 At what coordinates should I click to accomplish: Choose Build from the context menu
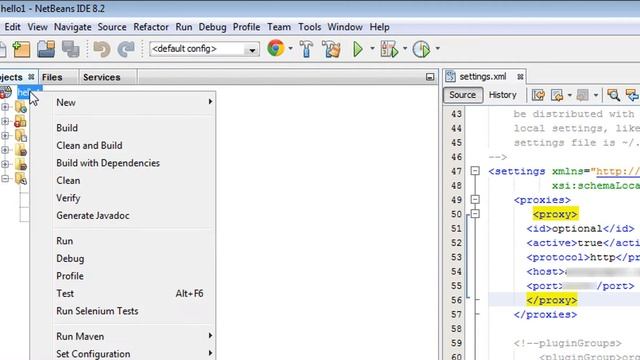(x=67, y=128)
